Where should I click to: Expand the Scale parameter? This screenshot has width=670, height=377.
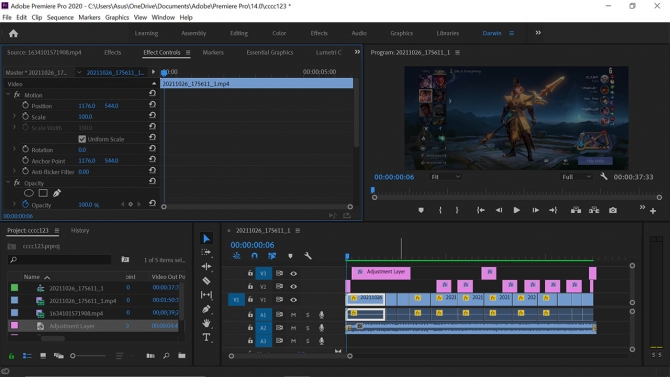click(14, 116)
